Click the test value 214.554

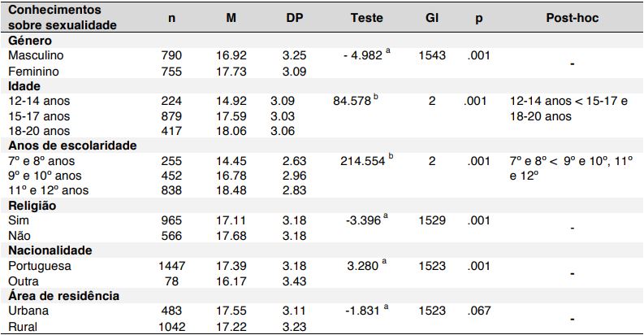click(363, 162)
